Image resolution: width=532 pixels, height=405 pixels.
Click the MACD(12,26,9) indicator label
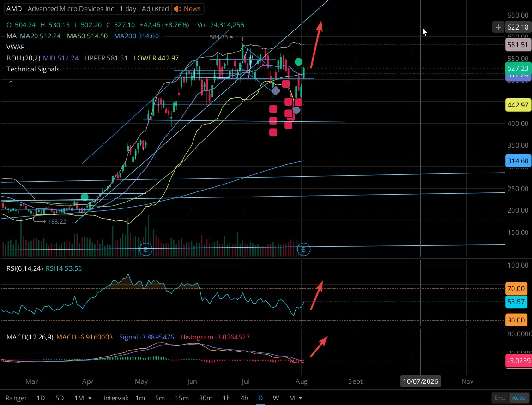tap(30, 337)
